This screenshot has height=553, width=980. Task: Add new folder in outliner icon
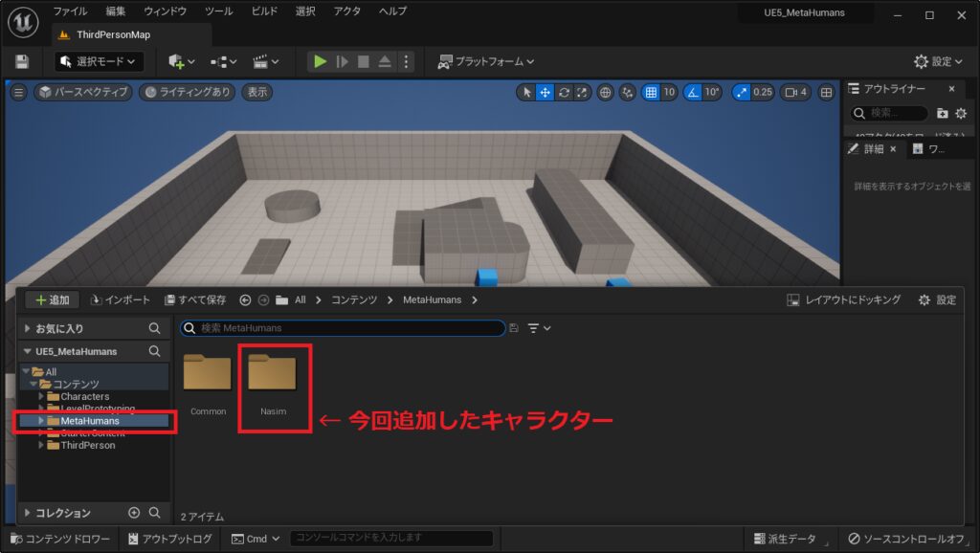(x=943, y=113)
